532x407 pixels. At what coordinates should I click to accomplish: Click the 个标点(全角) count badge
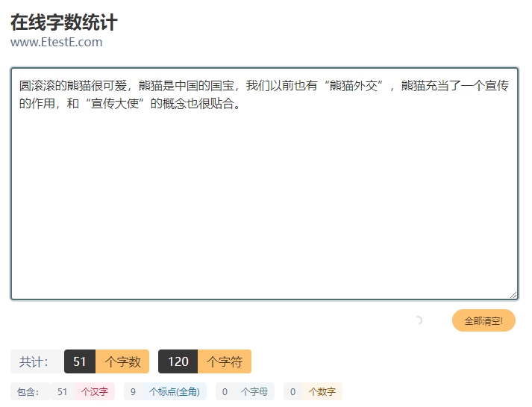pos(175,392)
